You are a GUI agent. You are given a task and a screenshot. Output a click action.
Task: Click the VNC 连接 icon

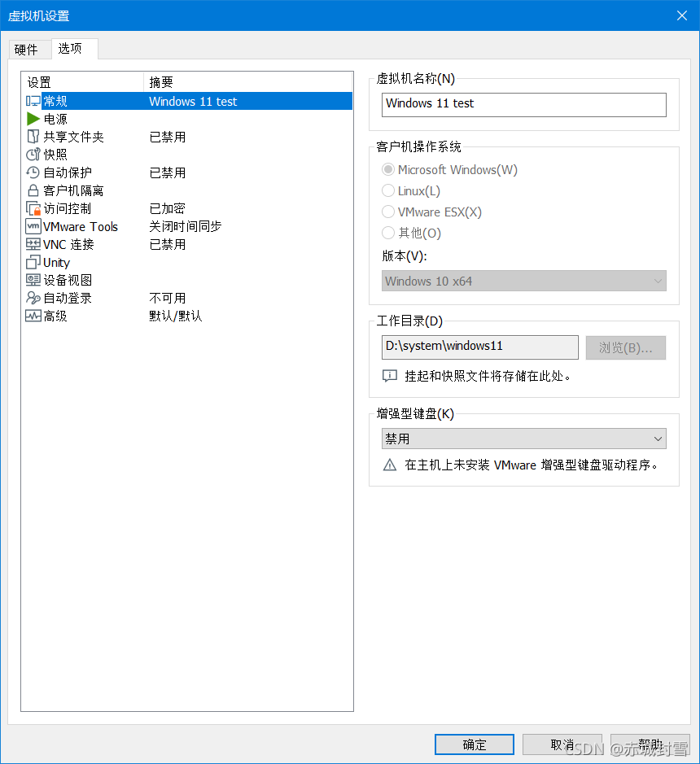33,244
